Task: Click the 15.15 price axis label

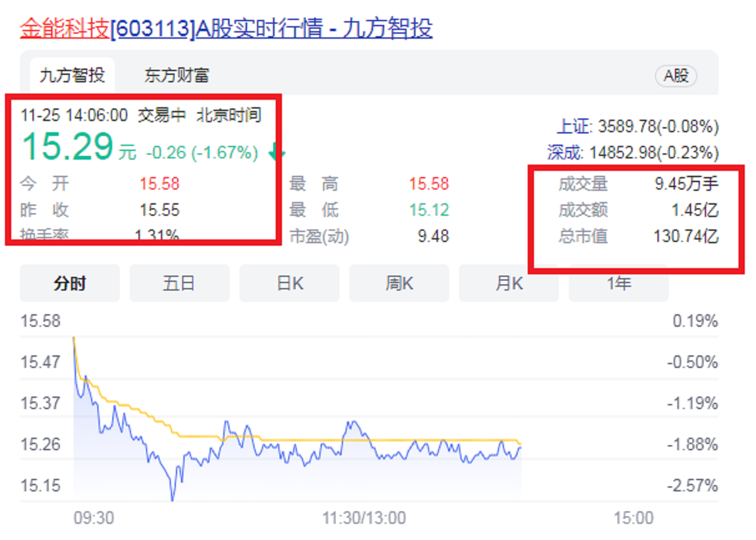Action: click(41, 486)
